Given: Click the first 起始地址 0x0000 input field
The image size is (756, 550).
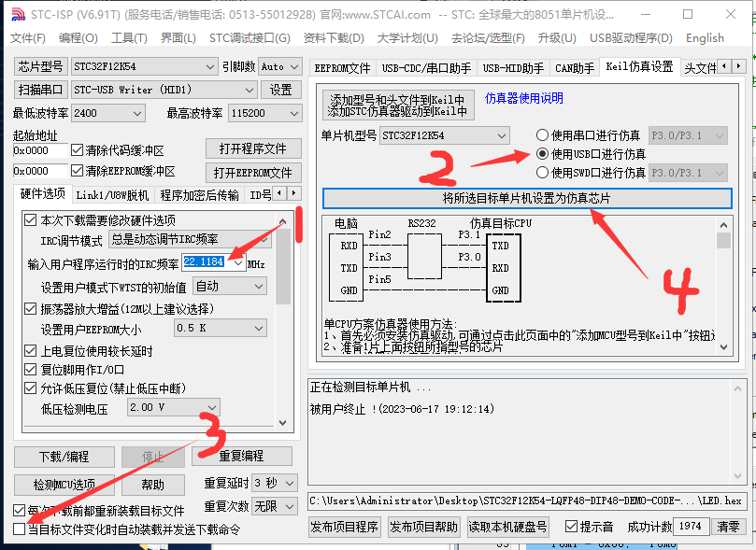Looking at the screenshot, I should [x=40, y=150].
